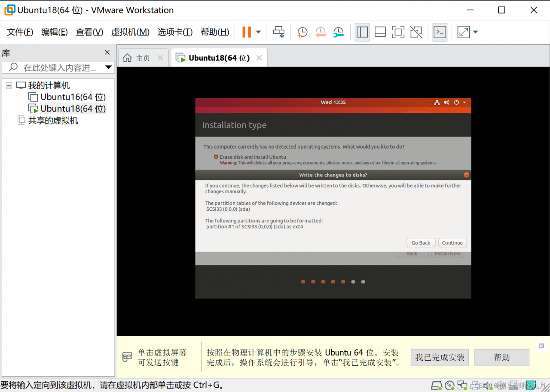Take a snapshot of this virtual machine
550x392 pixels.
coord(302,32)
